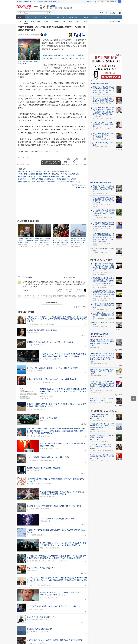Open the スポーツ category
Image resolution: width=138 pixels, height=644 pixels.
coord(56,21)
